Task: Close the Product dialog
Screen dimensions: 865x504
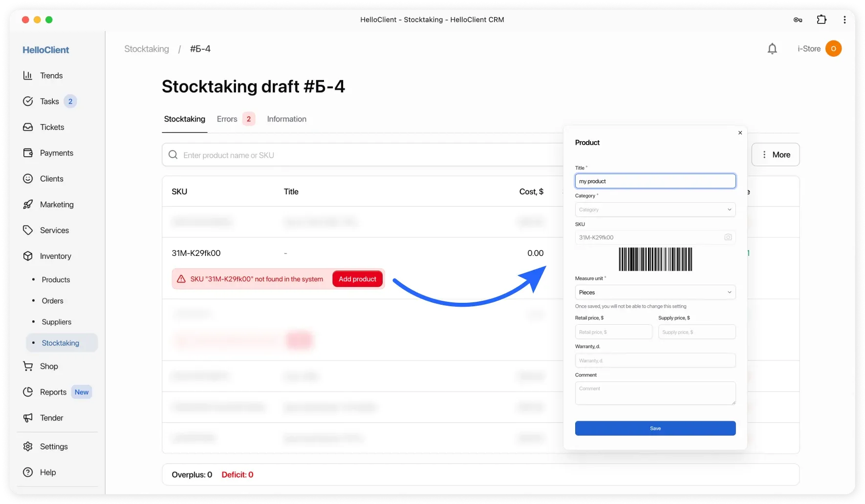Action: point(740,133)
